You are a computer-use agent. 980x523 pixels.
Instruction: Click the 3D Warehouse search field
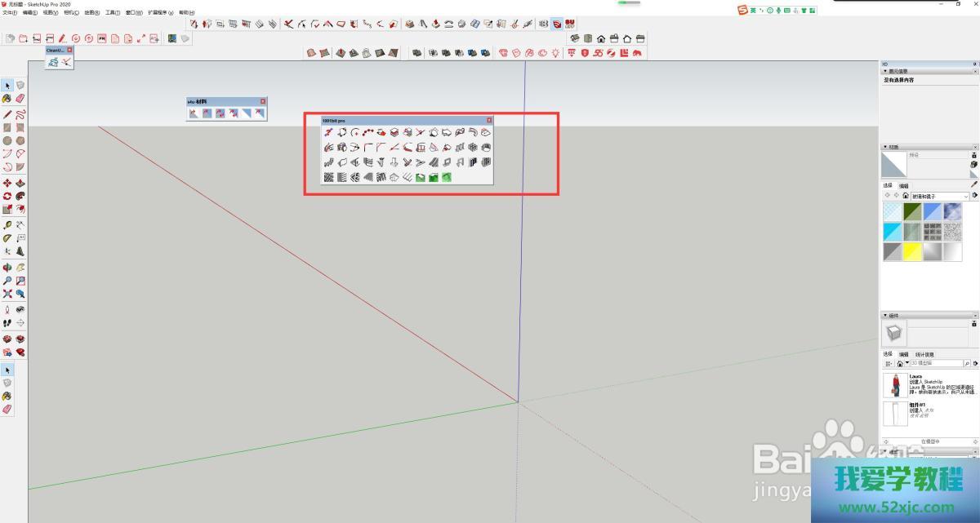click(935, 363)
